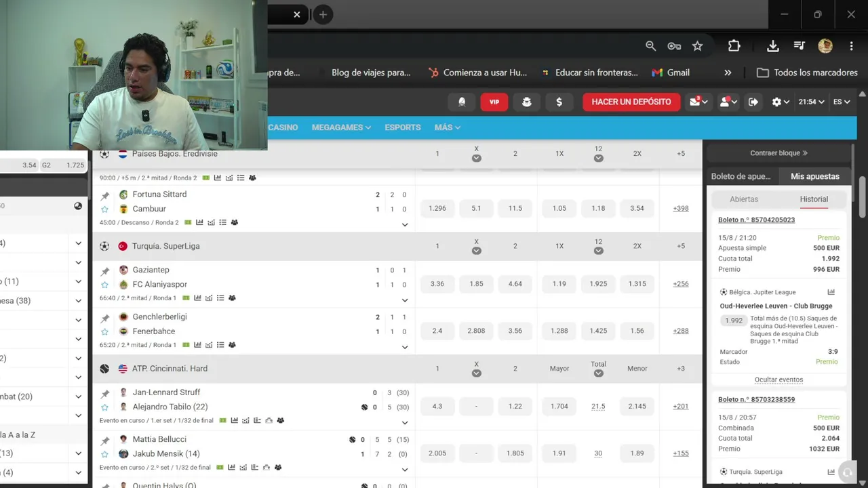Open the saved passwords key icon
This screenshot has width=868, height=488.
click(x=674, y=46)
